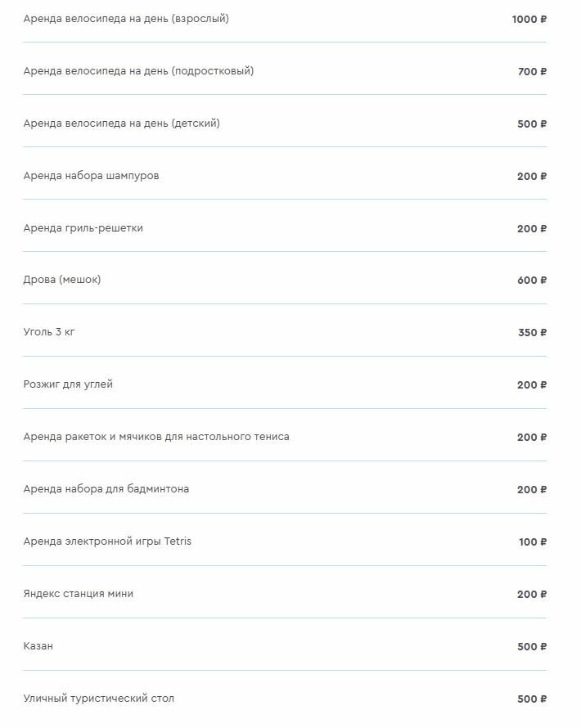Click the Tetris electronic game rental
Image resolution: width=581 pixels, height=728 pixels.
[x=107, y=542]
